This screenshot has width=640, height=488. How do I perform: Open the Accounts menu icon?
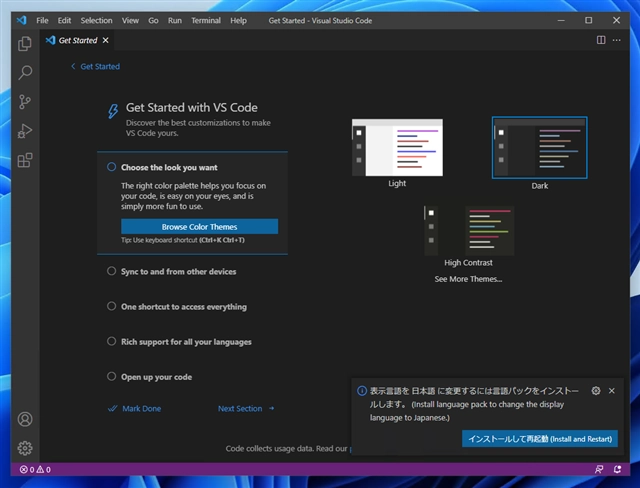coord(25,419)
